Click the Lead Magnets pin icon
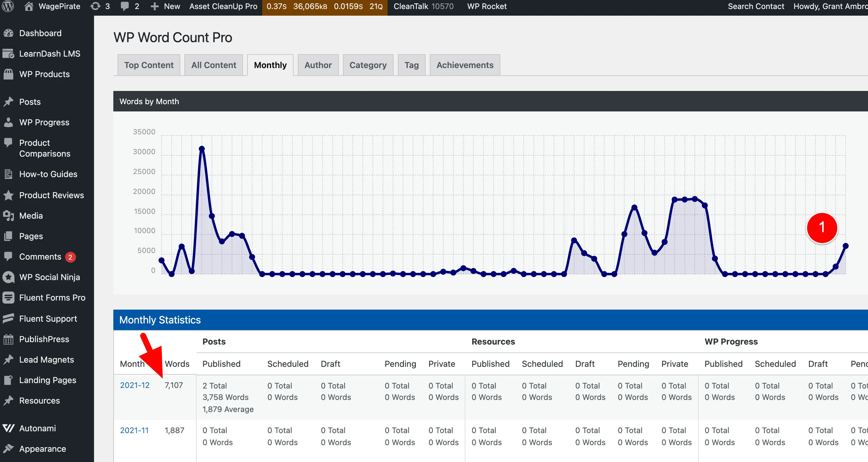The width and height of the screenshot is (868, 462). [8, 360]
